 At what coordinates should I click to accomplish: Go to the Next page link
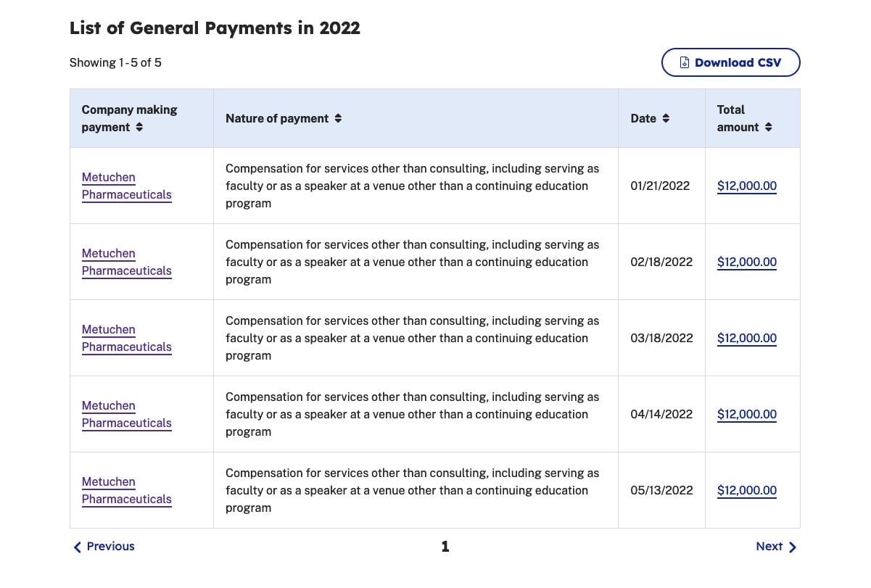776,547
